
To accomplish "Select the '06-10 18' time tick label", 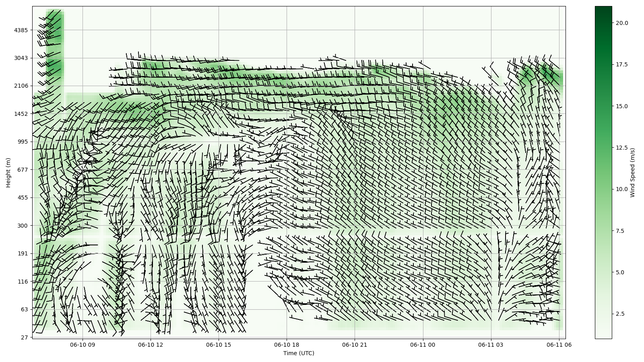I will tap(287, 345).
